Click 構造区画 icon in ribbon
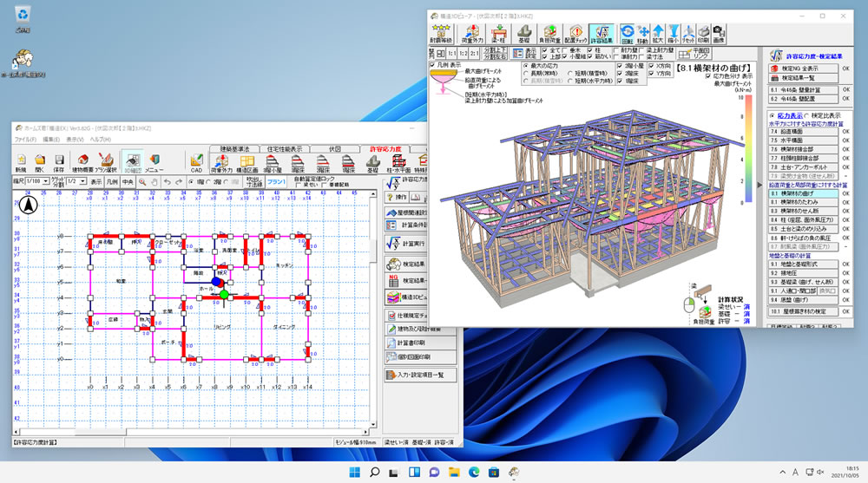This screenshot has height=483, width=868. (x=247, y=163)
